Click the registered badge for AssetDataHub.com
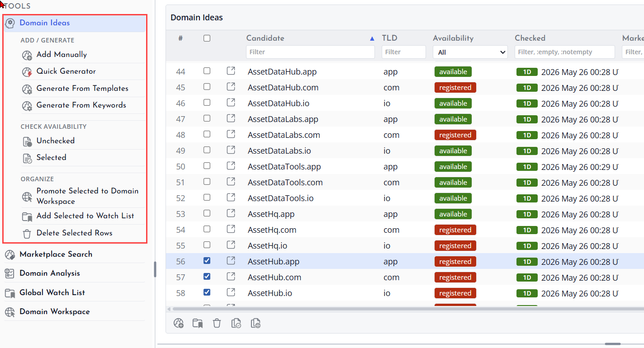 point(455,88)
